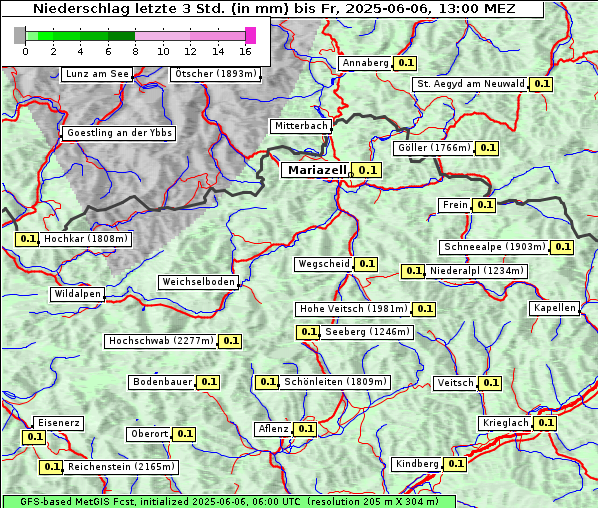598x508 pixels.
Task: Click the Goestling an der Ybbs label
Action: (119, 133)
